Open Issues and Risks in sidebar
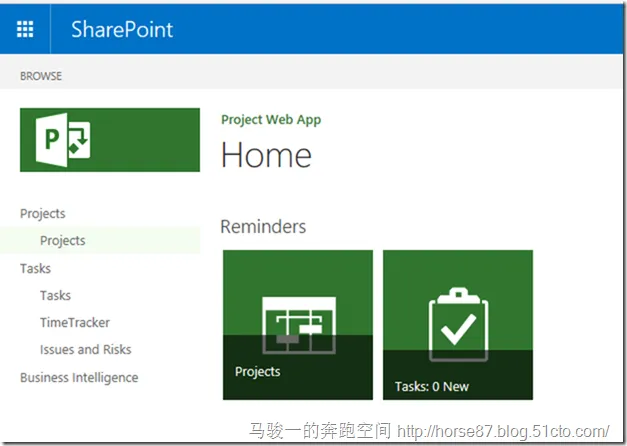This screenshot has width=627, height=446. click(86, 349)
